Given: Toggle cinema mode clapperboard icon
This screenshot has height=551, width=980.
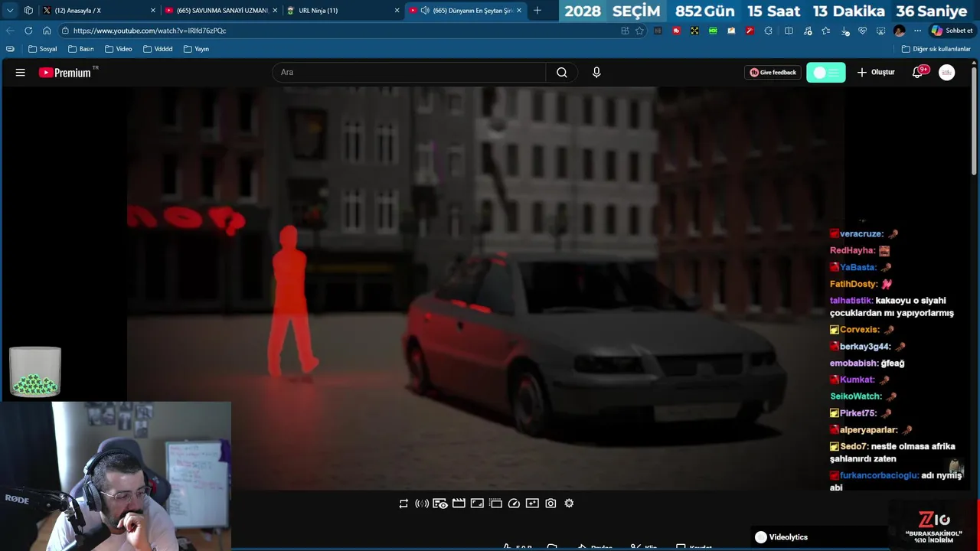Looking at the screenshot, I should [x=459, y=503].
